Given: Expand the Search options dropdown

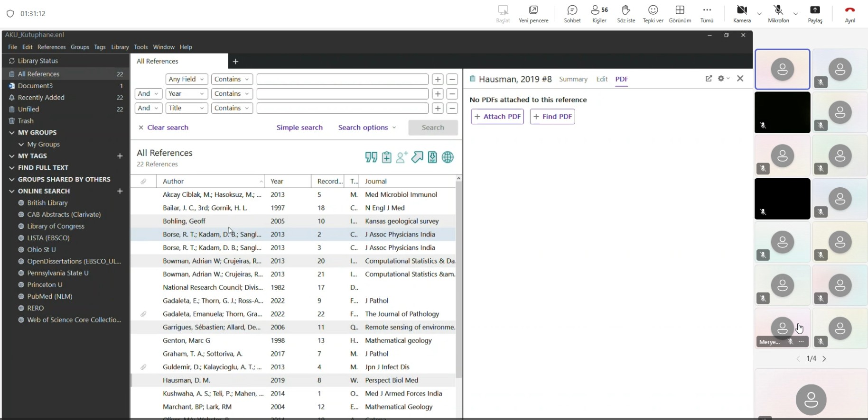Looking at the screenshot, I should [x=367, y=128].
